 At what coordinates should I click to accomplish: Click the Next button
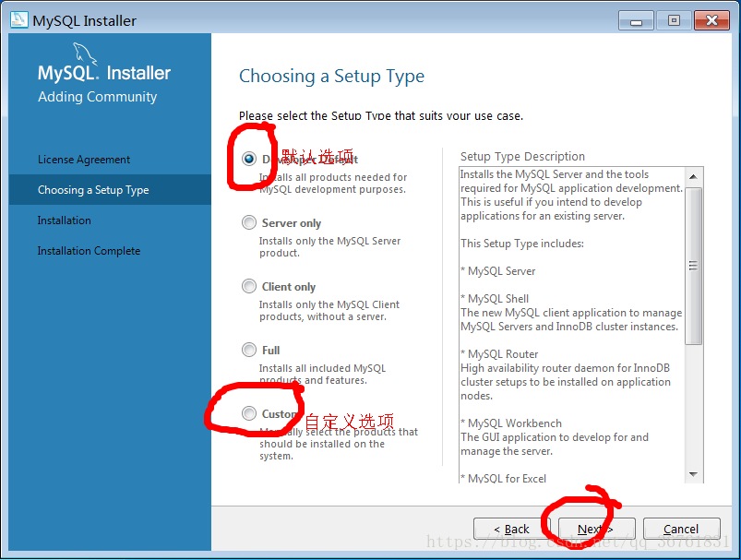pos(596,529)
